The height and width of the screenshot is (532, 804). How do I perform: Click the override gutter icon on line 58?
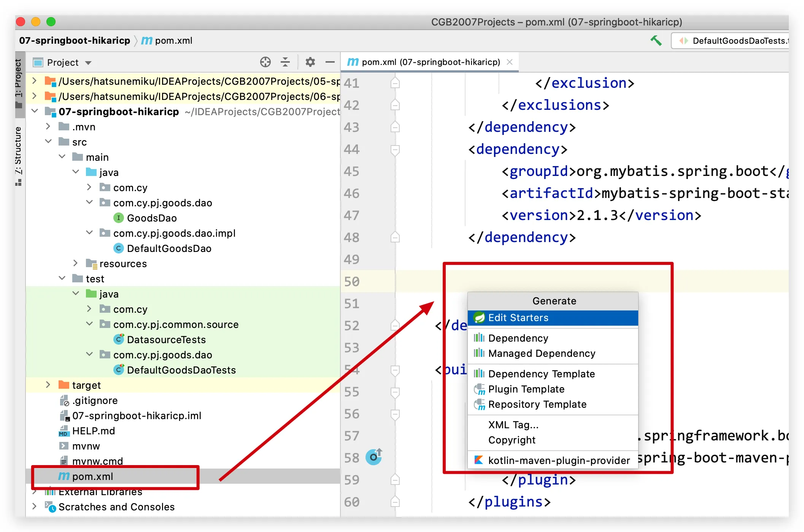tap(373, 457)
